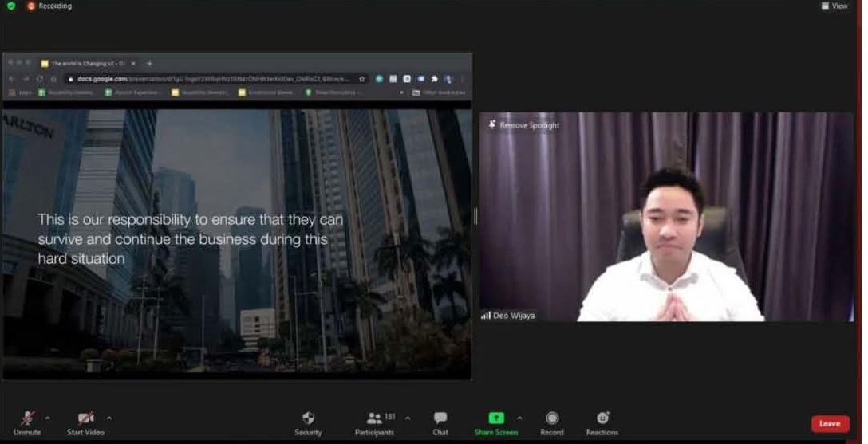This screenshot has width=868, height=444.
Task: Click the divider handle between share and video
Action: point(475,216)
